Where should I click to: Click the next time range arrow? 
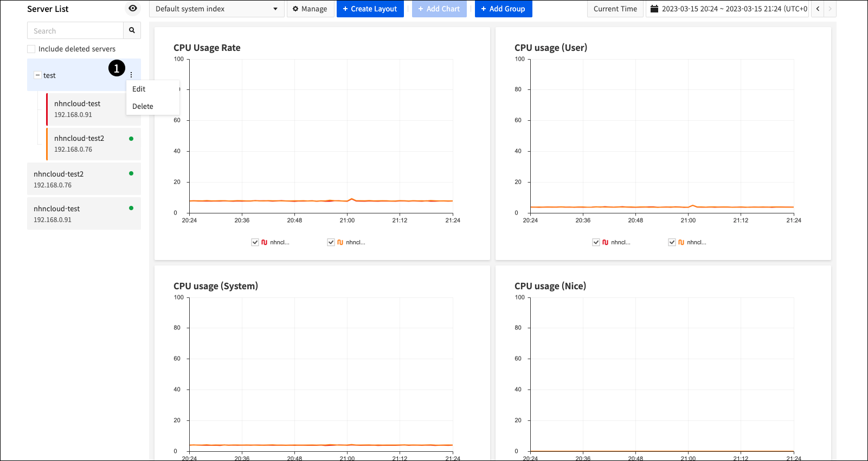[830, 9]
